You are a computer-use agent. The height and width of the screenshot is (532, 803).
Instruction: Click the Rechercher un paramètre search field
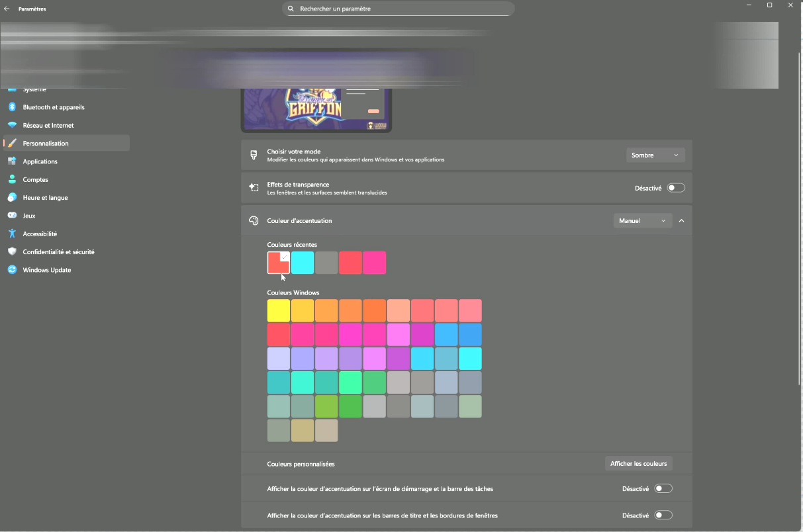[399, 9]
